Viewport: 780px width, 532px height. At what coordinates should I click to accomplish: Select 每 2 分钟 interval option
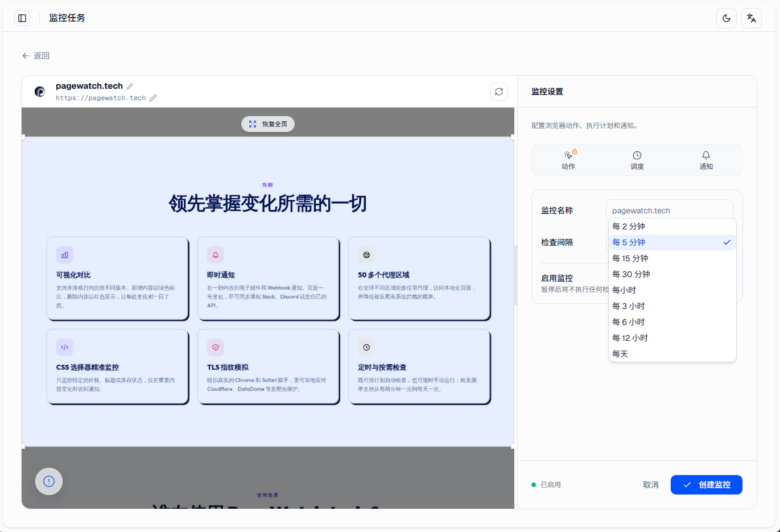(x=672, y=226)
